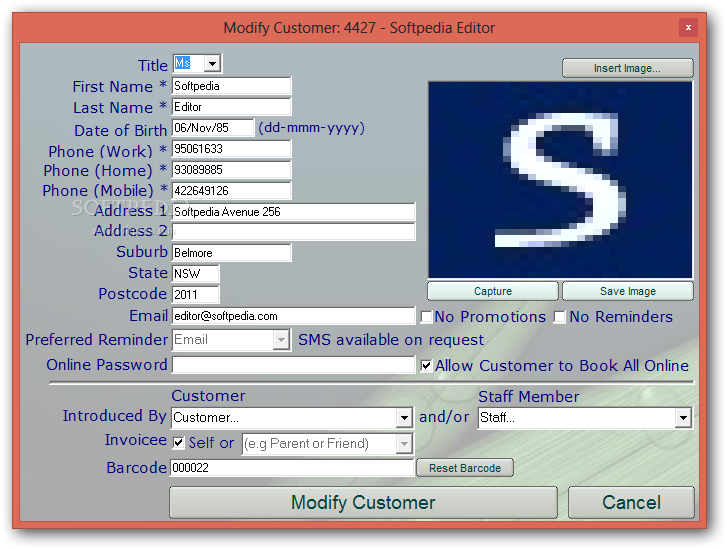Uncheck the Invoicee Self checkbox
The image size is (727, 549).
pyautogui.click(x=178, y=443)
